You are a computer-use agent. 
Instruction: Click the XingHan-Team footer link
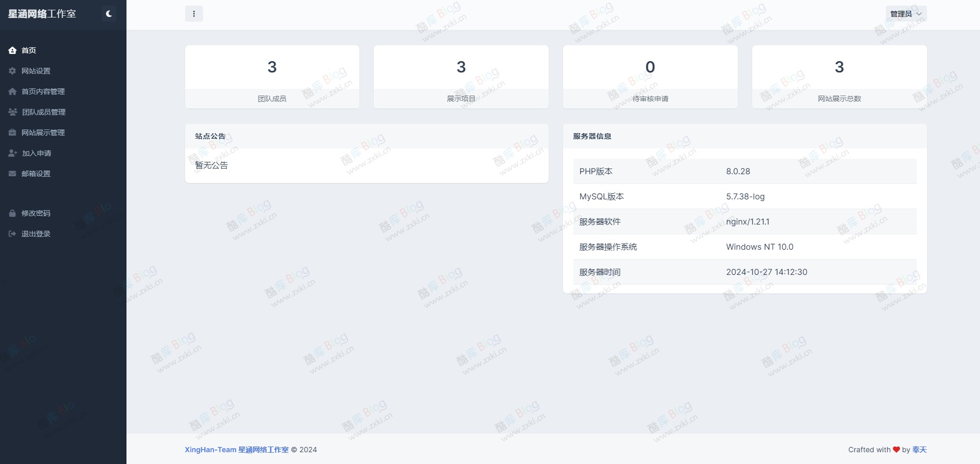(x=210, y=450)
